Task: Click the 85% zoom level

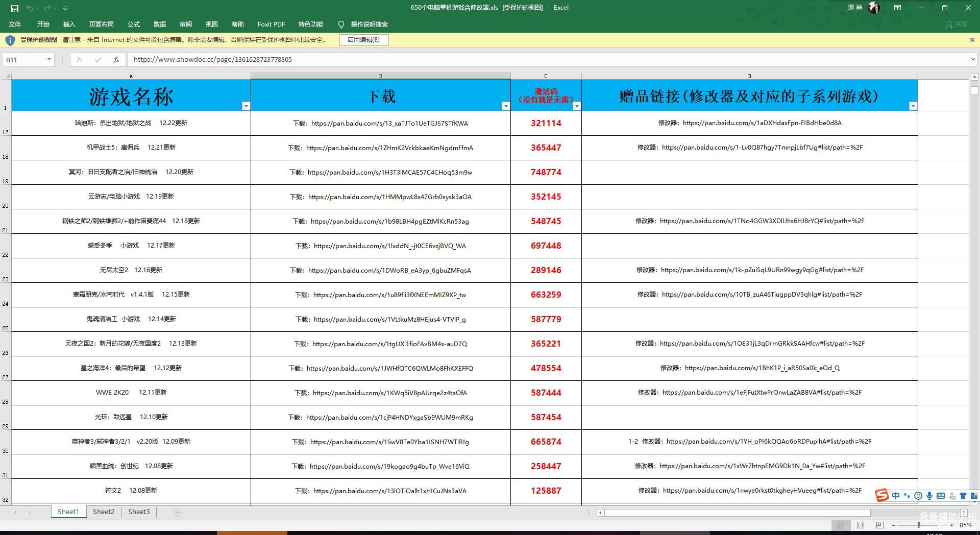Action: [x=966, y=525]
